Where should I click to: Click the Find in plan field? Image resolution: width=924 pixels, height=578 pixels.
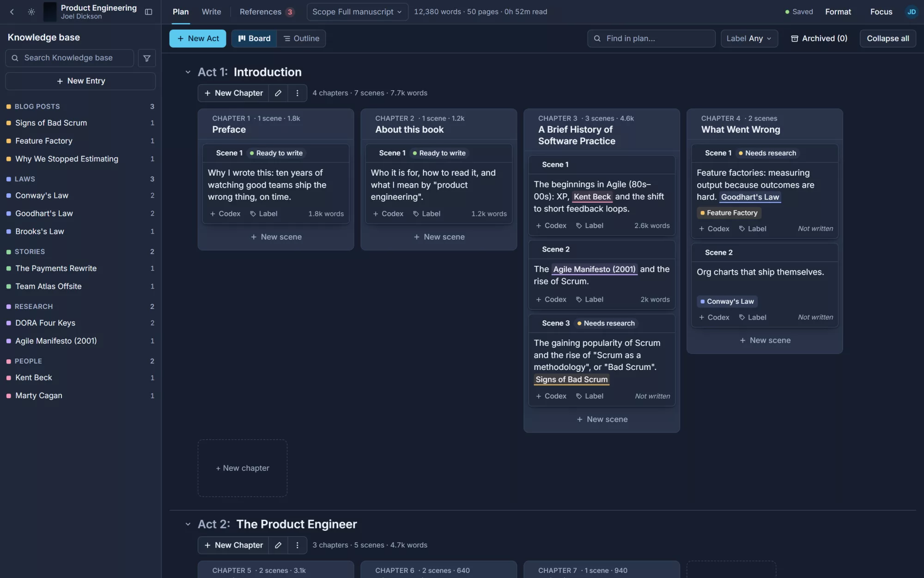[651, 38]
